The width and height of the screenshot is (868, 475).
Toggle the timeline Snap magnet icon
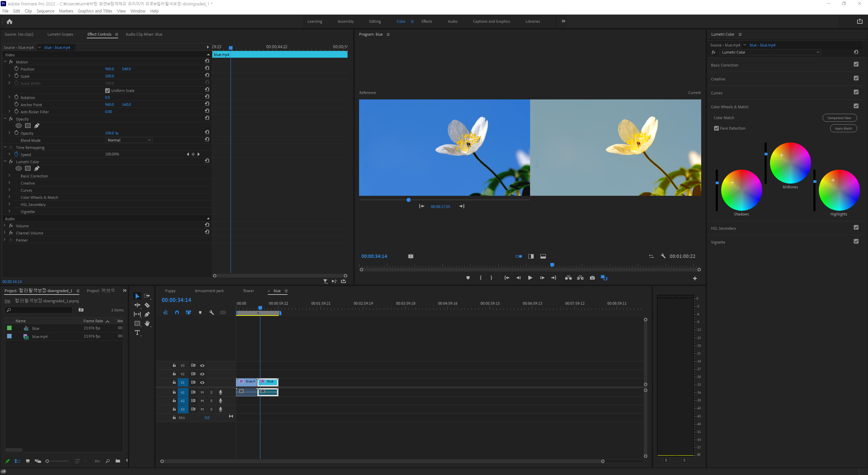pyautogui.click(x=177, y=312)
